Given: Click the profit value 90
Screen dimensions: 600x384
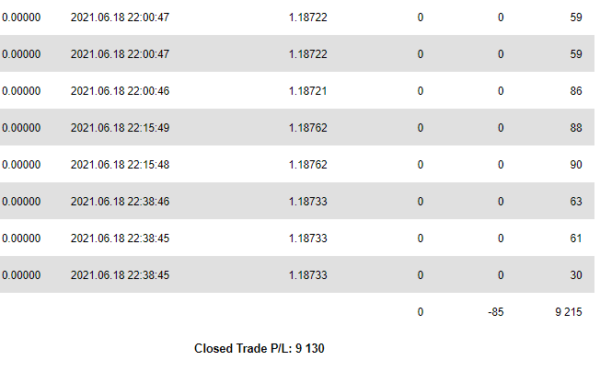Looking at the screenshot, I should tap(576, 164).
